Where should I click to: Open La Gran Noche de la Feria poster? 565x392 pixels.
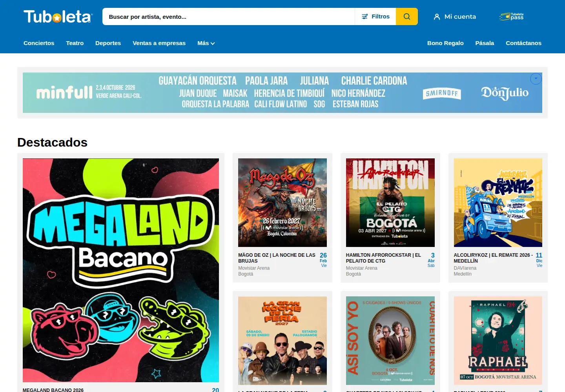click(282, 341)
